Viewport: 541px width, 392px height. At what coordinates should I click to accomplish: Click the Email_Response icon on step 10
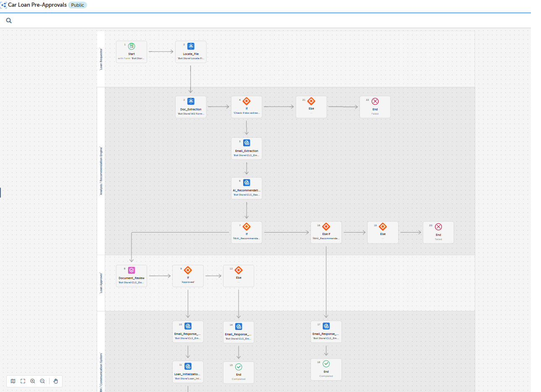point(188,326)
